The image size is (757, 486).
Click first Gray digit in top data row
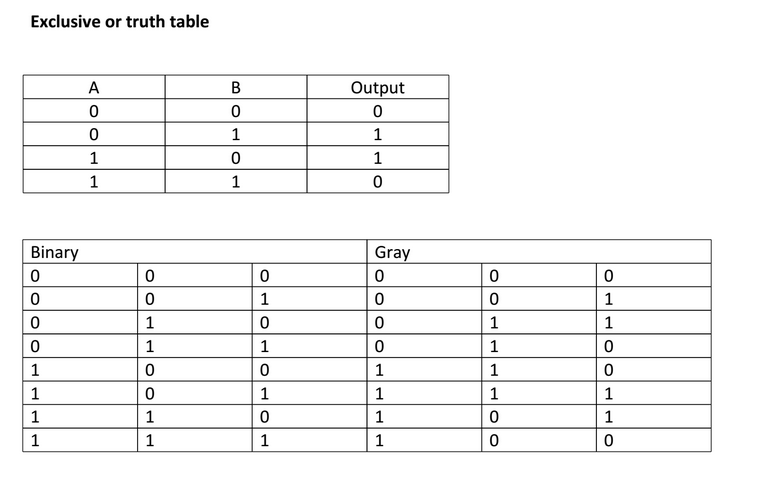pyautogui.click(x=380, y=275)
